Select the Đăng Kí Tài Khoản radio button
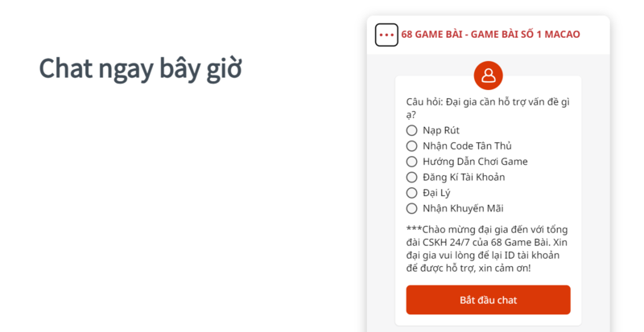The width and height of the screenshot is (644, 332). [411, 178]
